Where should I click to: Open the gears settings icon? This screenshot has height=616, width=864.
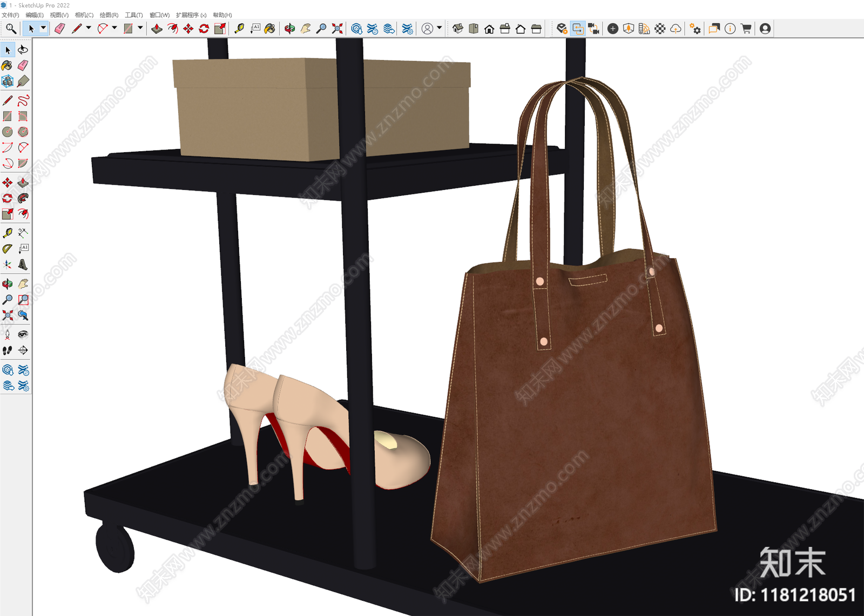[x=695, y=29]
